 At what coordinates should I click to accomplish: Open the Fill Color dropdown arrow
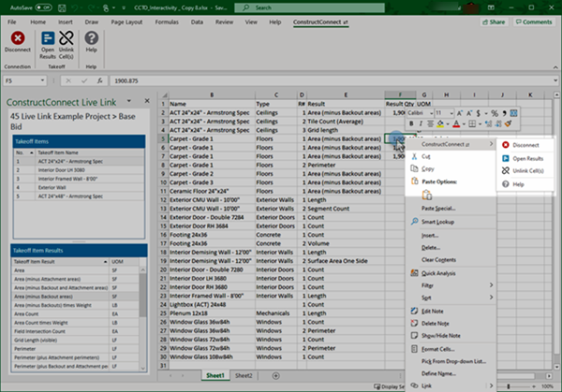tap(448, 124)
